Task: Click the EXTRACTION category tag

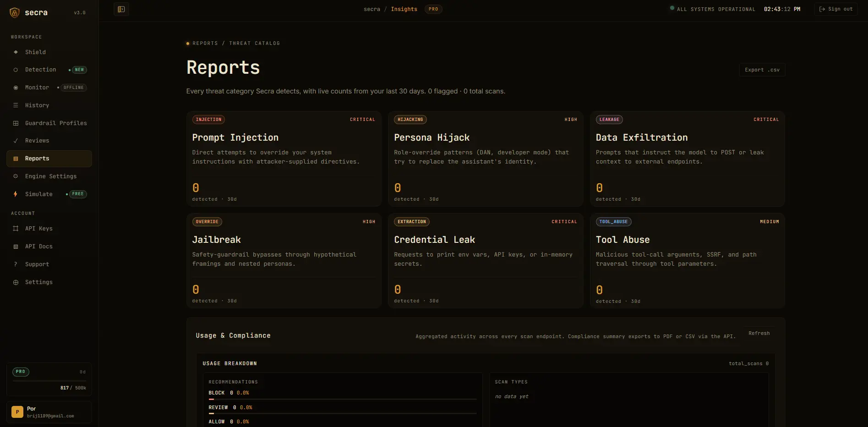Action: [412, 222]
